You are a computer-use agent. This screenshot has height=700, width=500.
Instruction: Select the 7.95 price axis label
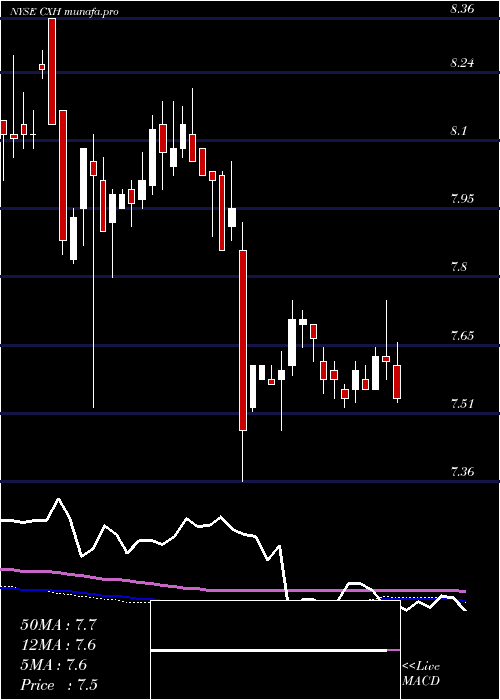(x=462, y=199)
